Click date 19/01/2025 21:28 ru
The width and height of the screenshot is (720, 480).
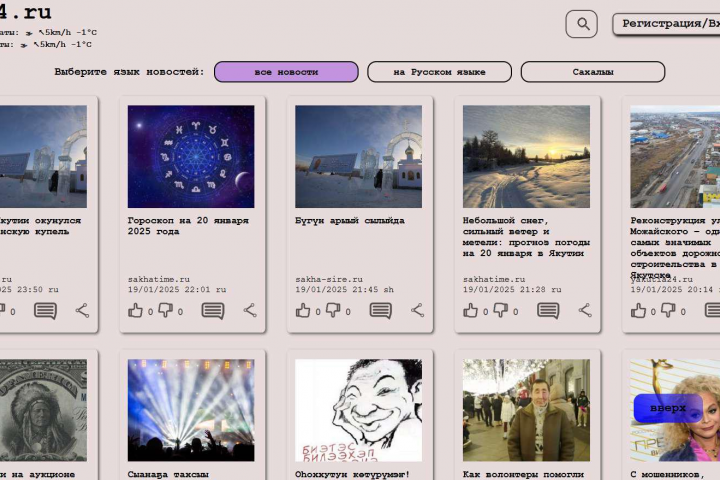click(512, 290)
